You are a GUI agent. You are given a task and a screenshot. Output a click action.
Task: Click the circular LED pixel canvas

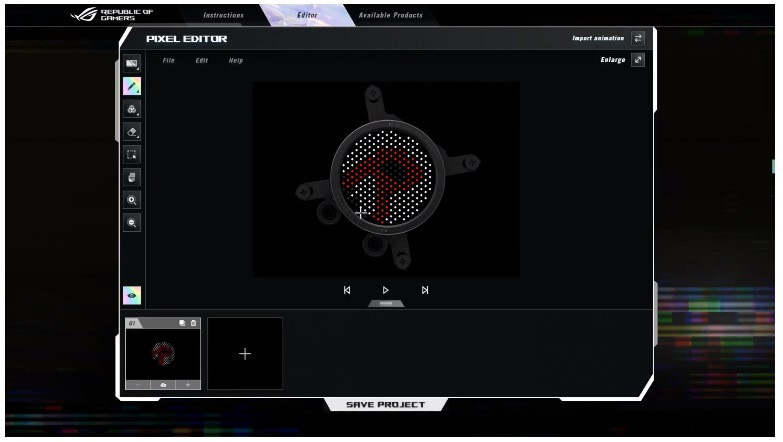point(388,177)
